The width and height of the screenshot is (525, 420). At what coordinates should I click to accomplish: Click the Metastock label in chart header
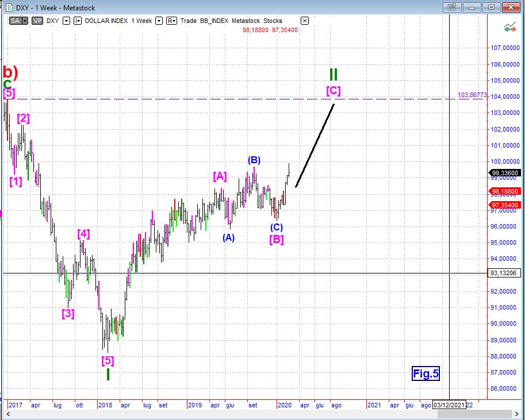tap(246, 21)
